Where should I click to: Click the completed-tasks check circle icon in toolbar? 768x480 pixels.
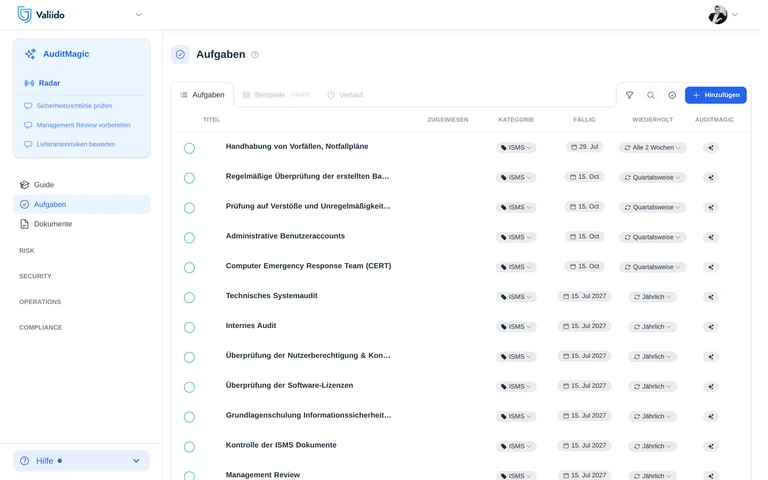672,95
